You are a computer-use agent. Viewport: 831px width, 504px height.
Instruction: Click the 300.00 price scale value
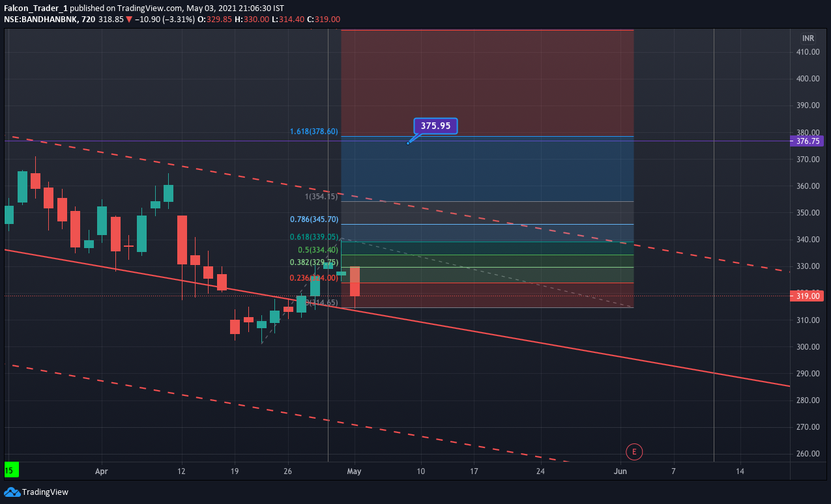point(808,347)
